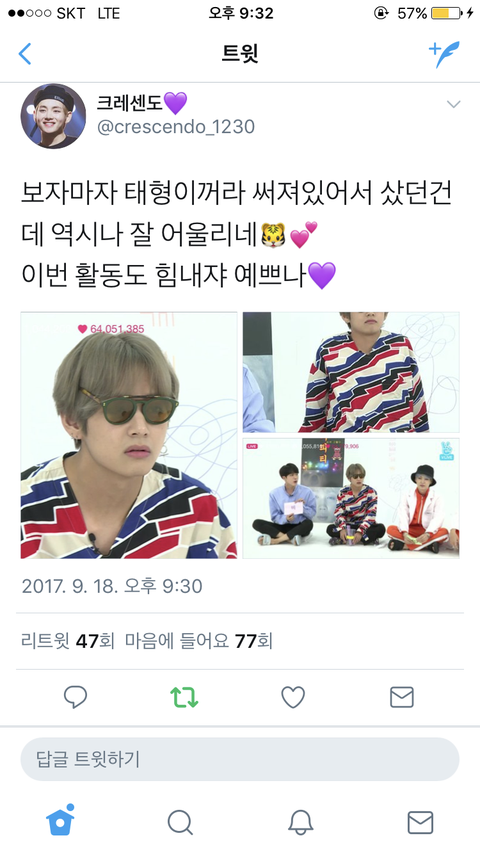View the 77 likes list
The image size is (480, 854).
(199, 641)
